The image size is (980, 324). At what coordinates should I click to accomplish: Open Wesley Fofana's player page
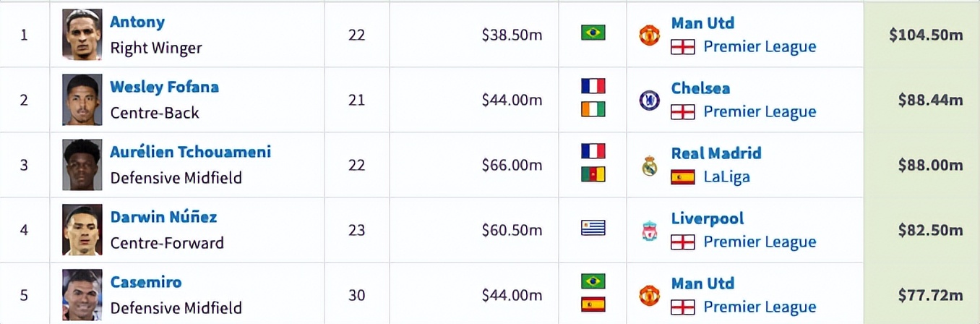click(164, 88)
